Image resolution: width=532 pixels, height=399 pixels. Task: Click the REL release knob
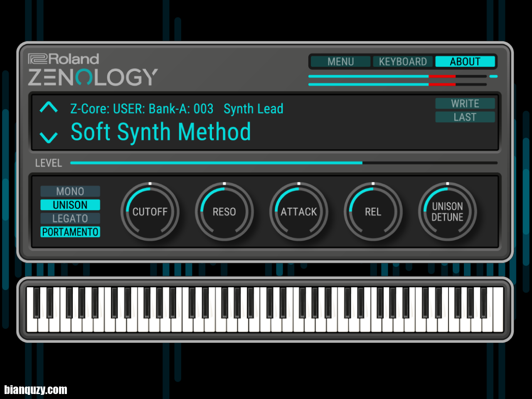click(x=373, y=212)
